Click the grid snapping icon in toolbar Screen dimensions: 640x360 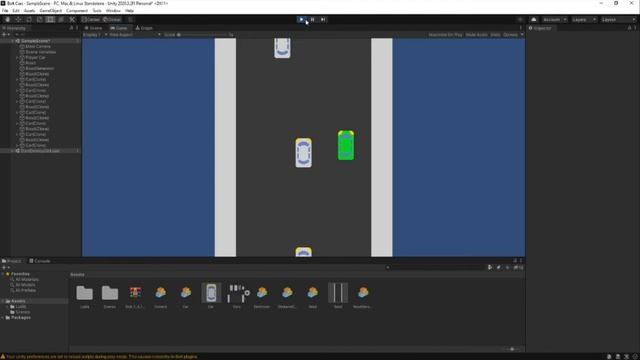tap(131, 19)
